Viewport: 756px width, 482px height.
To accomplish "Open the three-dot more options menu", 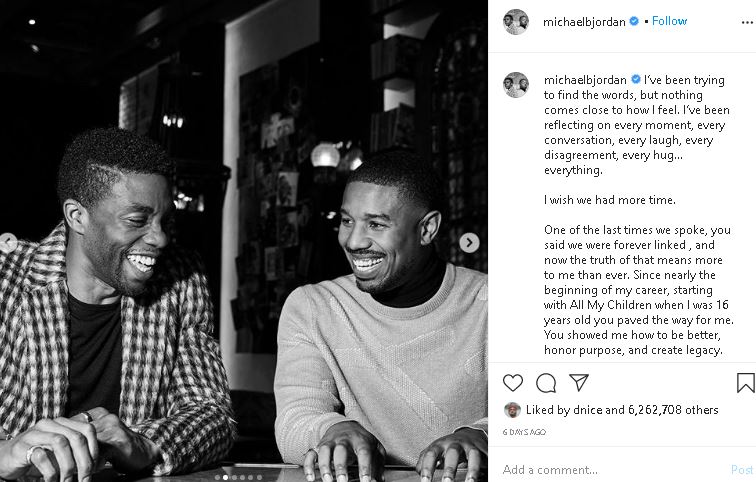I will click(x=747, y=22).
